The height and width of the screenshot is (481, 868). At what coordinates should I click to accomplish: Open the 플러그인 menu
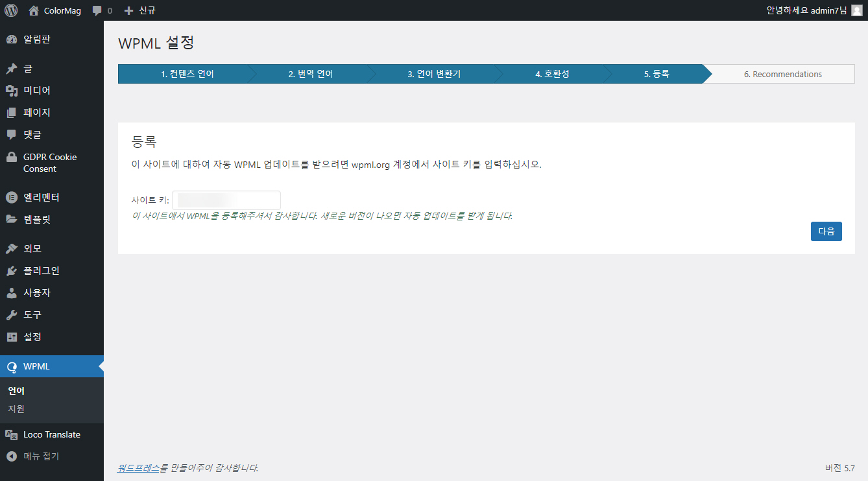[x=52, y=270]
